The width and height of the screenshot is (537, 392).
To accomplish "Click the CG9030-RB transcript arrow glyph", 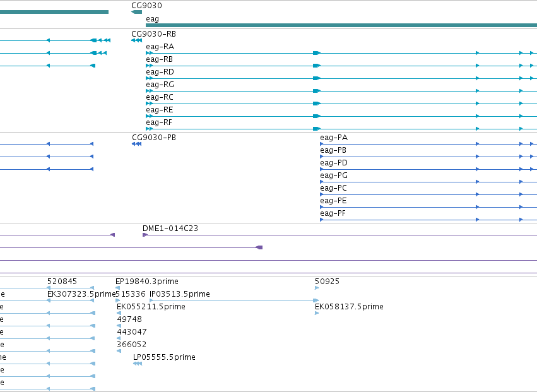I will (x=137, y=40).
